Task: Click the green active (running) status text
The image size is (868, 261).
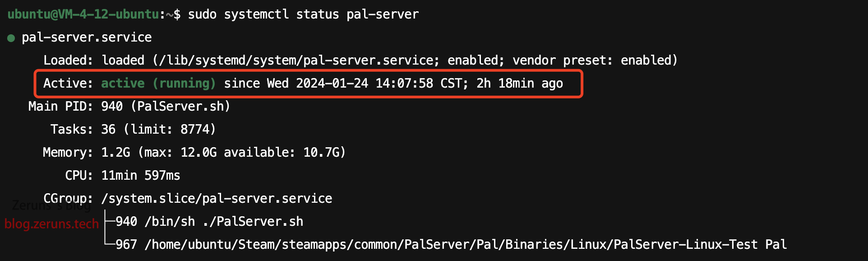Action: tap(158, 84)
